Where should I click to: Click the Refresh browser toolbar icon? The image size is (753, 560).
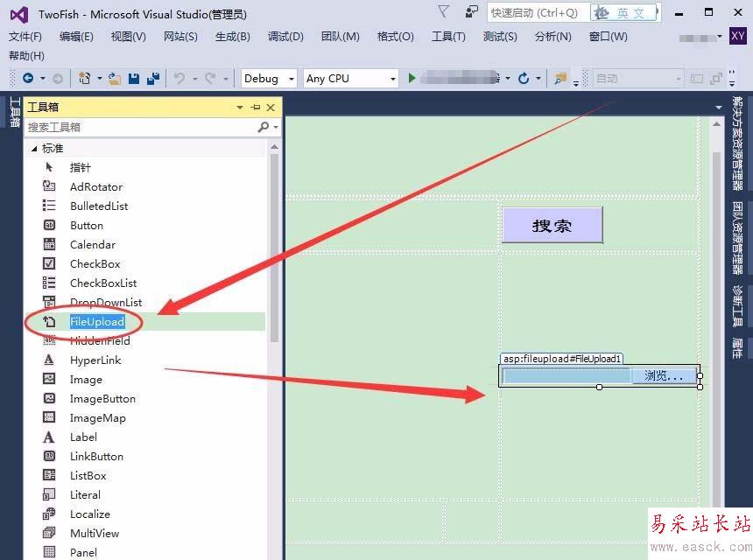tap(524, 78)
